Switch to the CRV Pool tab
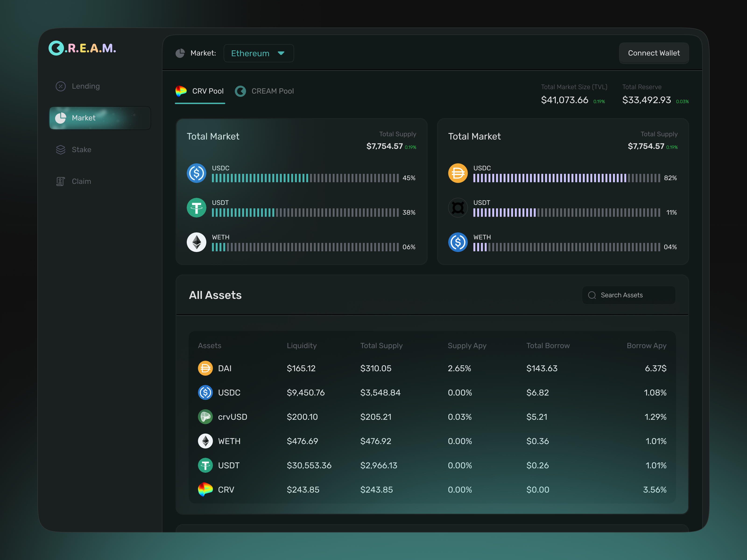 pos(200,91)
